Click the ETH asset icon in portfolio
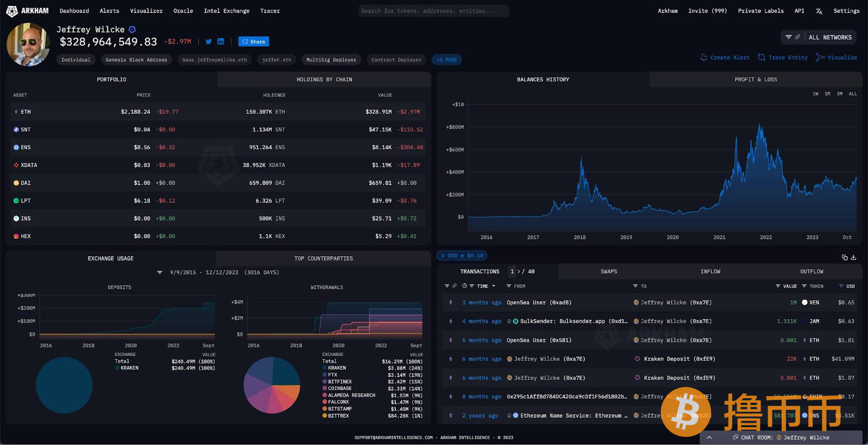 (x=16, y=112)
